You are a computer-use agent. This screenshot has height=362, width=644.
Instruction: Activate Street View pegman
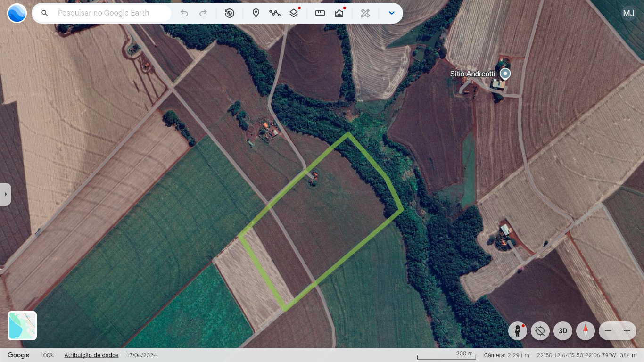pyautogui.click(x=518, y=331)
